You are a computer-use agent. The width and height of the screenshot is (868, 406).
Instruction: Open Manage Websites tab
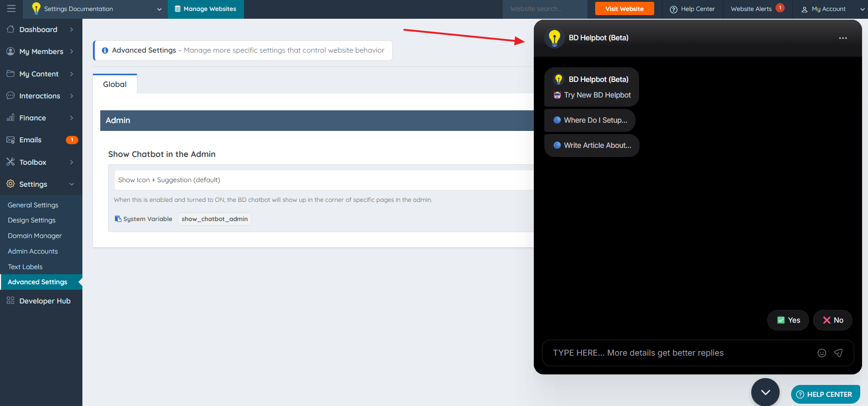pyautogui.click(x=206, y=9)
